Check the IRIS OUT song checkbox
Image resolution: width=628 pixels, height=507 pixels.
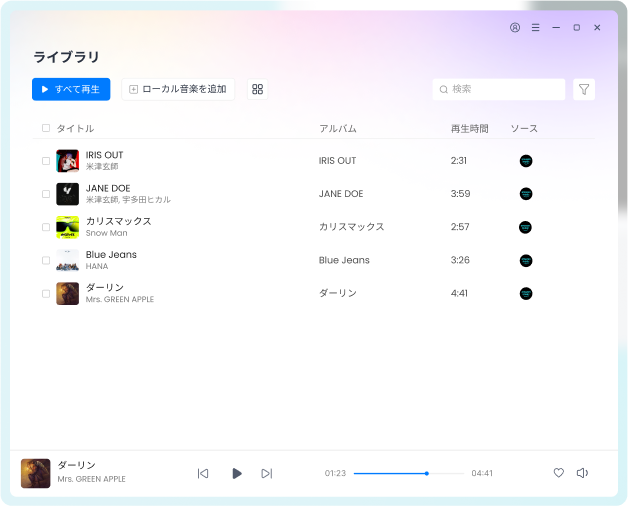[46, 161]
